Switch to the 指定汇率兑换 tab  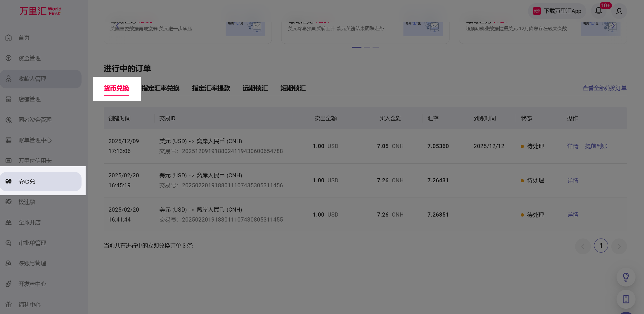pyautogui.click(x=160, y=88)
